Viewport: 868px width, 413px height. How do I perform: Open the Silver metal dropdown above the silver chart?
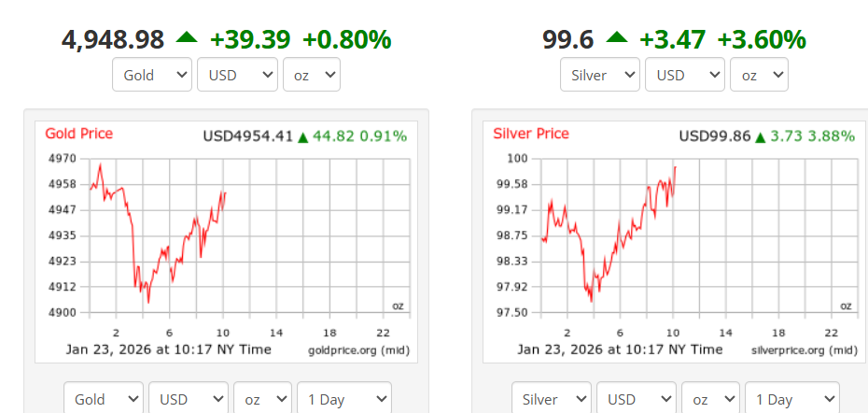coord(599,75)
